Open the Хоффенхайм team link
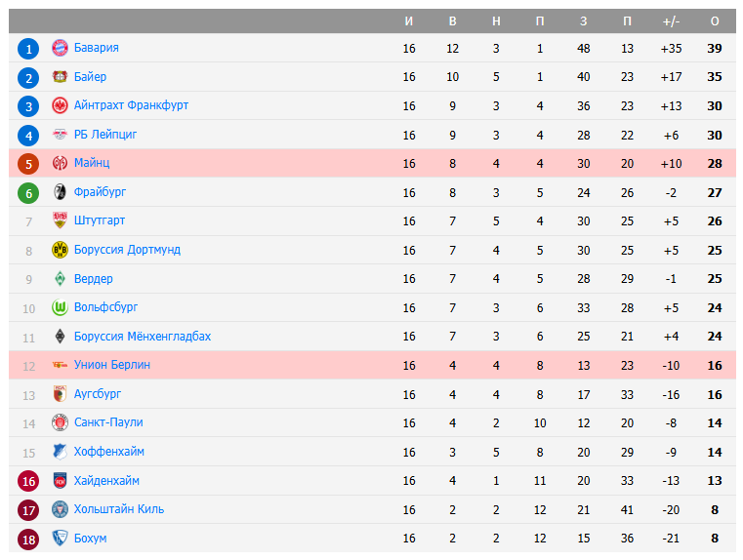The width and height of the screenshot is (743, 560). 108,452
